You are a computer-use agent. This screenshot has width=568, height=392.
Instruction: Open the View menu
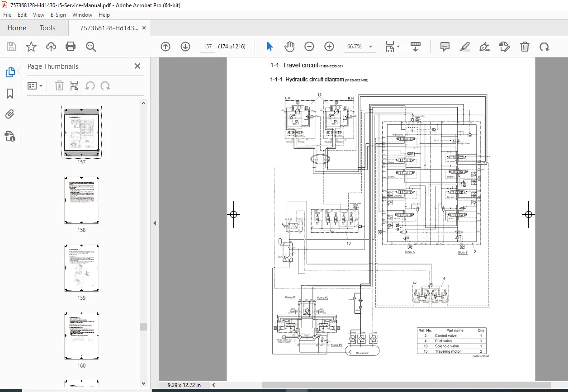pos(38,15)
